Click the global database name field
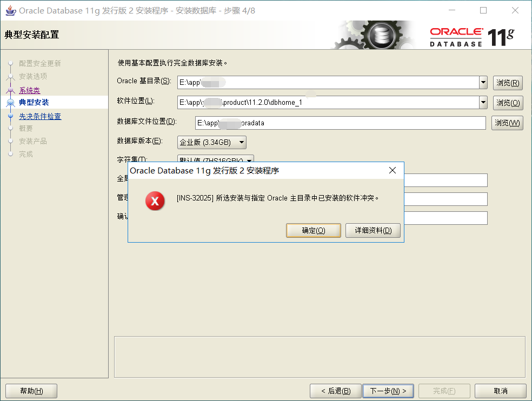Viewport: 532px width, 401px height. pos(445,180)
